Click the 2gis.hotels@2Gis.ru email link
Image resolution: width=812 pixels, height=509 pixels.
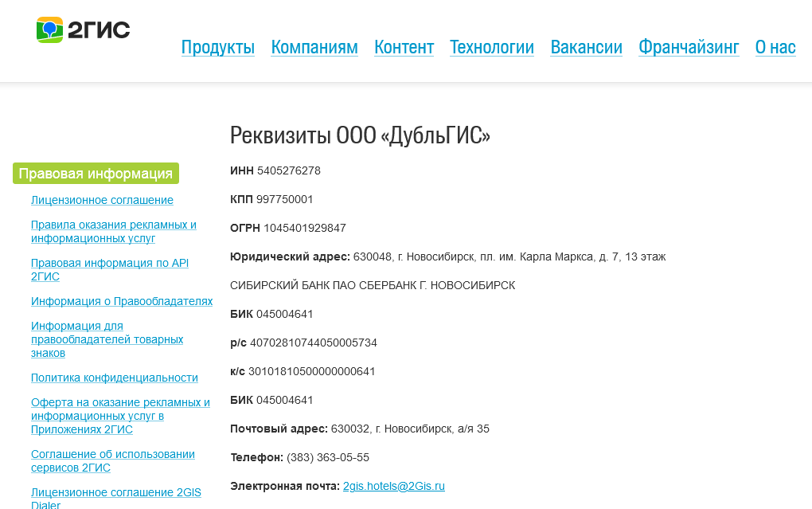[393, 486]
